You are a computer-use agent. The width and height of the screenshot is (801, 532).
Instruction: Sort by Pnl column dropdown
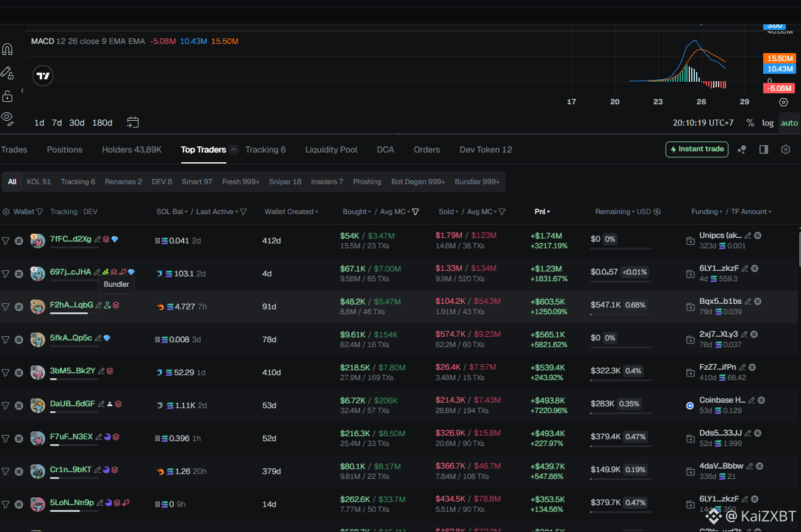pos(542,212)
